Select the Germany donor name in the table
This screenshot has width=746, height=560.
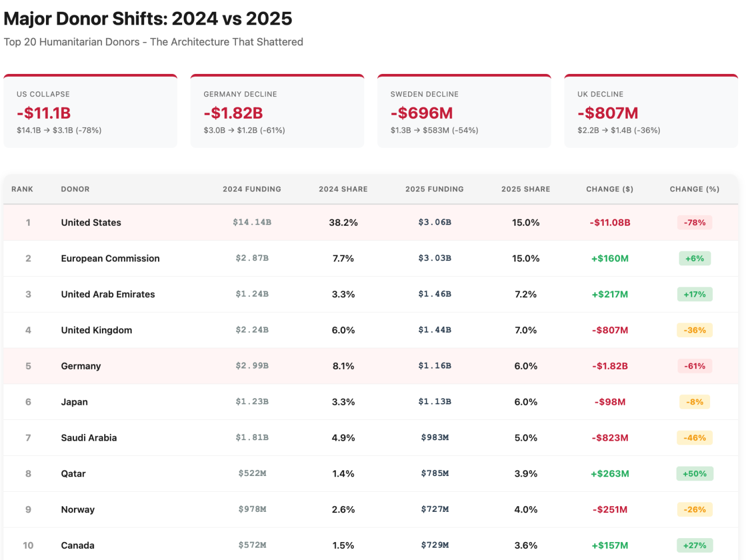tap(81, 366)
